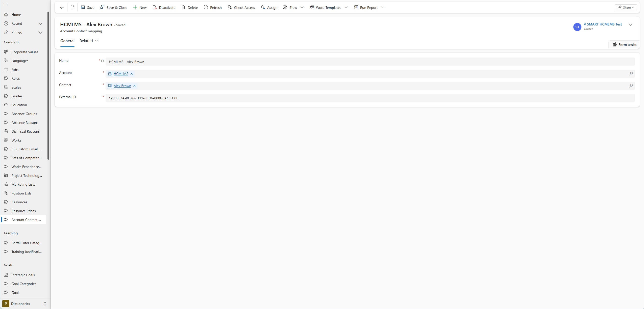Open record in new window icon
This screenshot has width=644, height=309.
coord(72,7)
